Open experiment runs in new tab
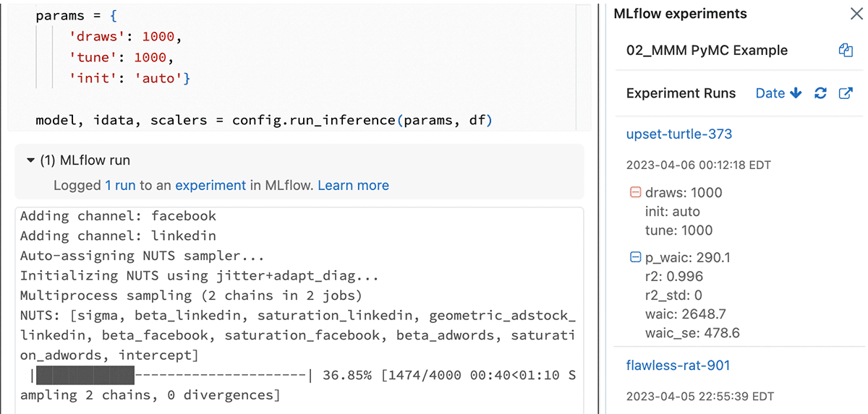Image resolution: width=868 pixels, height=414 pixels. (845, 93)
